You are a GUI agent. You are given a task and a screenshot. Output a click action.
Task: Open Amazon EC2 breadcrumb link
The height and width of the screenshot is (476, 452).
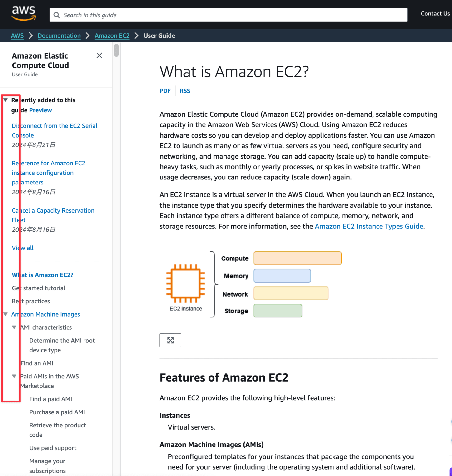tap(112, 36)
